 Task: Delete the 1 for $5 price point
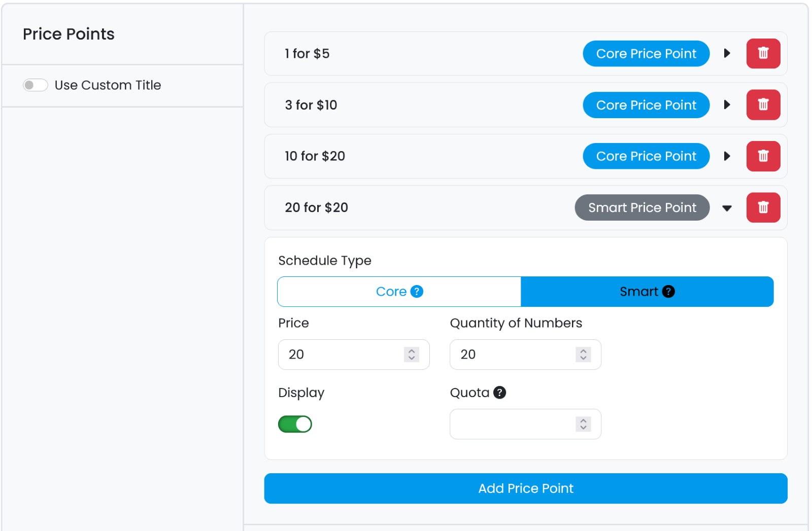pyautogui.click(x=763, y=53)
